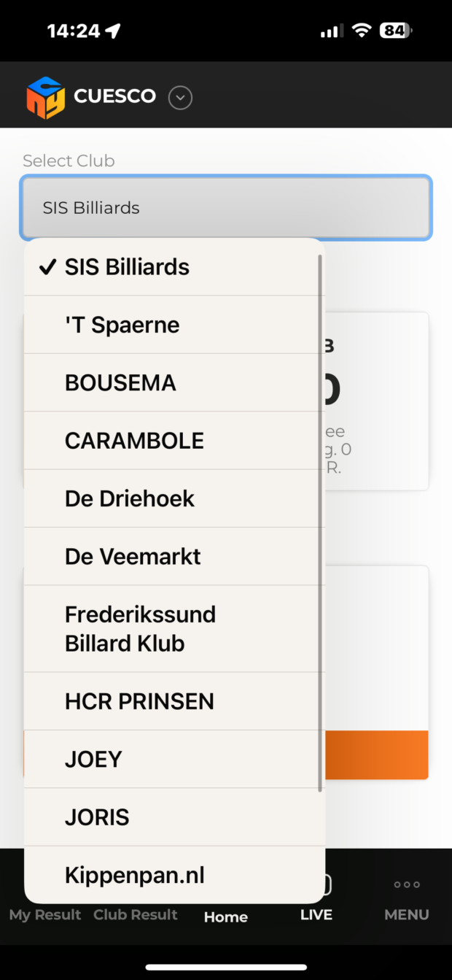Pick BOUSEMA in the dropdown list
Image resolution: width=452 pixels, height=980 pixels.
(174, 382)
